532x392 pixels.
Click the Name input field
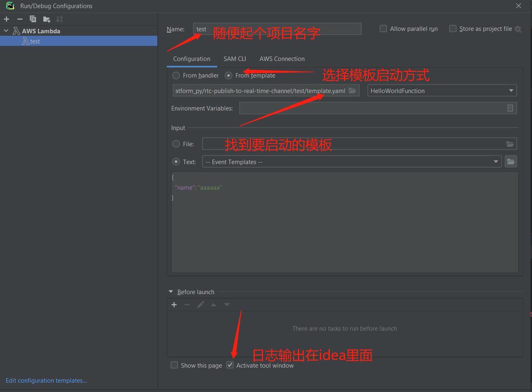[x=277, y=29]
